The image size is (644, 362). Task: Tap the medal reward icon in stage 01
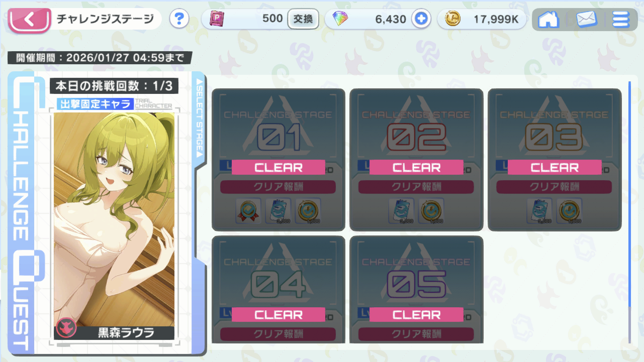tap(248, 211)
